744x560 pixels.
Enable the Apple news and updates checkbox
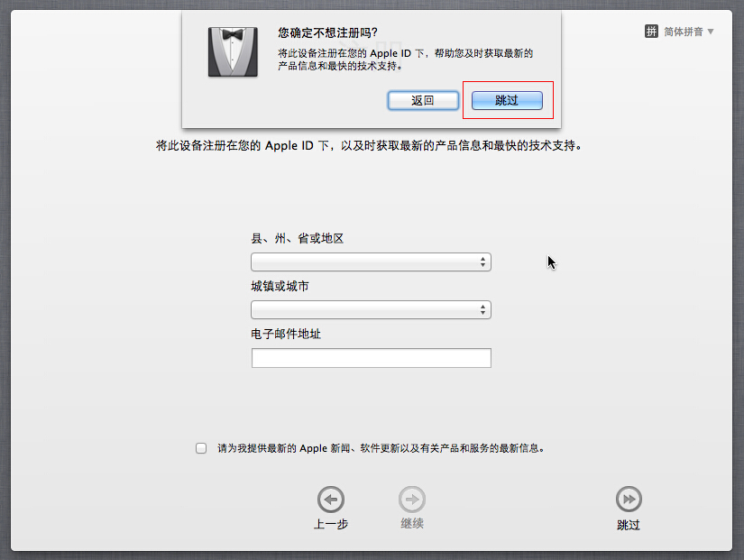point(201,448)
